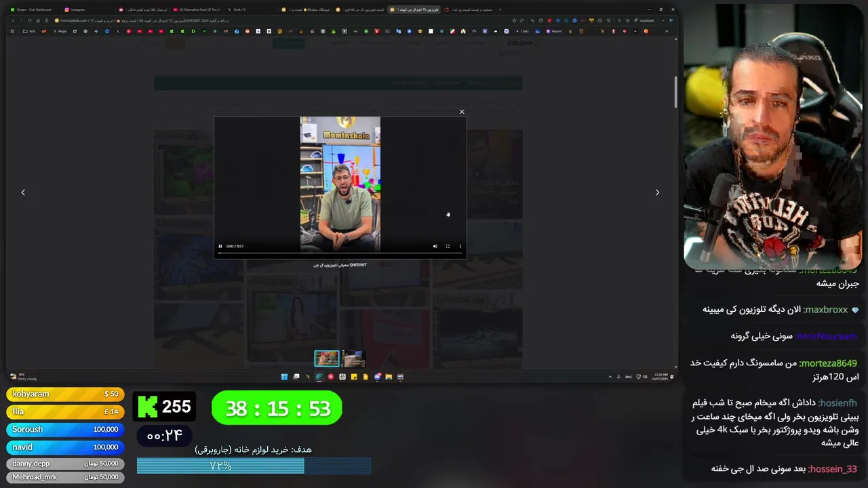Mute the video with the speaker icon
This screenshot has height=488, width=868.
click(435, 246)
